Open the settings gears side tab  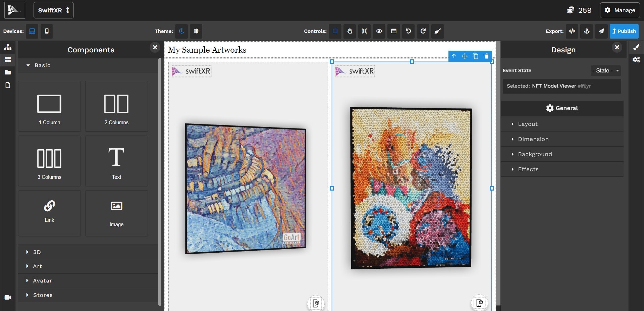[636, 60]
